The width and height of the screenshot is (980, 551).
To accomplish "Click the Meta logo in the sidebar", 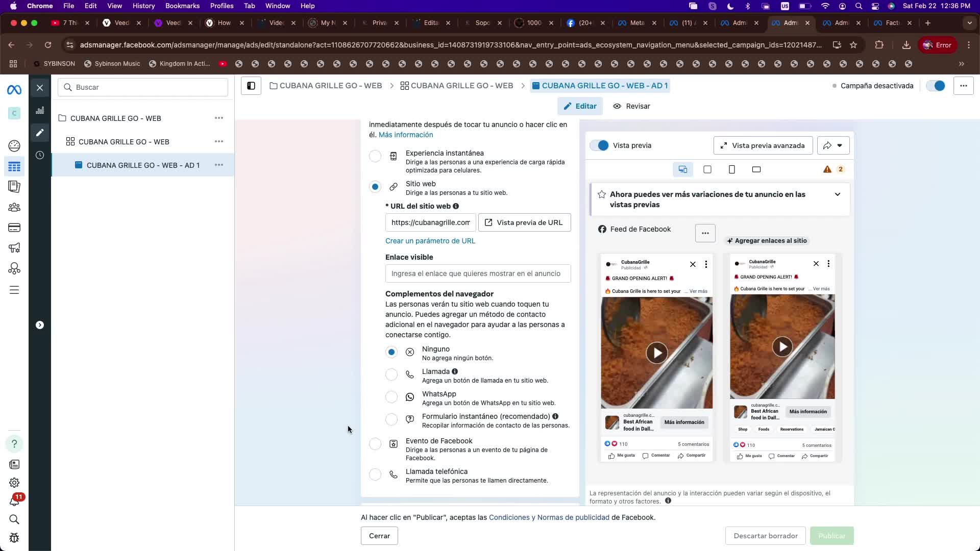I will (14, 90).
